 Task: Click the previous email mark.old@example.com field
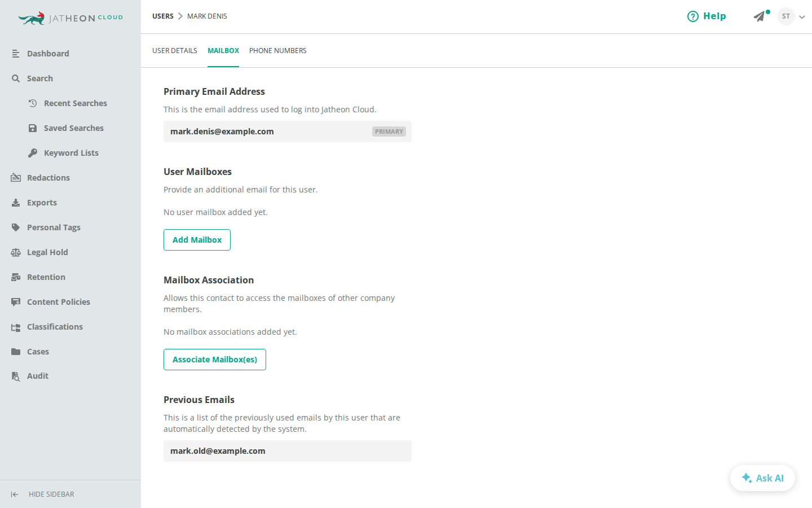(x=288, y=451)
